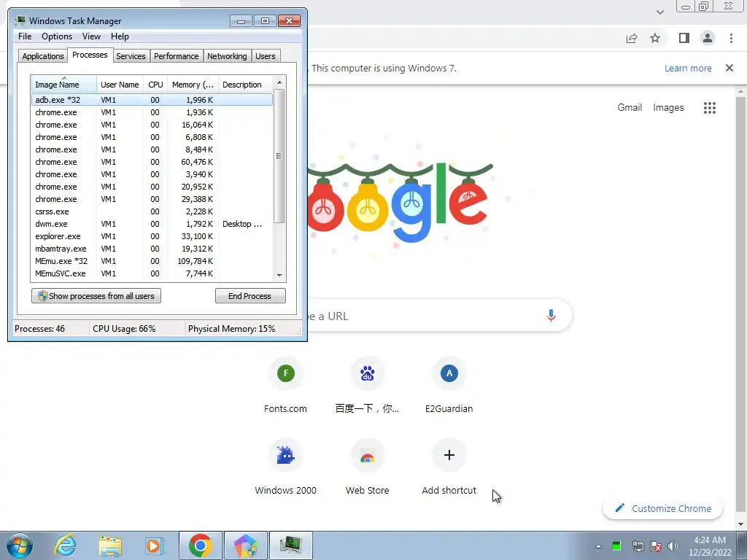Switch to Chrome on the taskbar
The height and width of the screenshot is (560, 747).
(201, 545)
